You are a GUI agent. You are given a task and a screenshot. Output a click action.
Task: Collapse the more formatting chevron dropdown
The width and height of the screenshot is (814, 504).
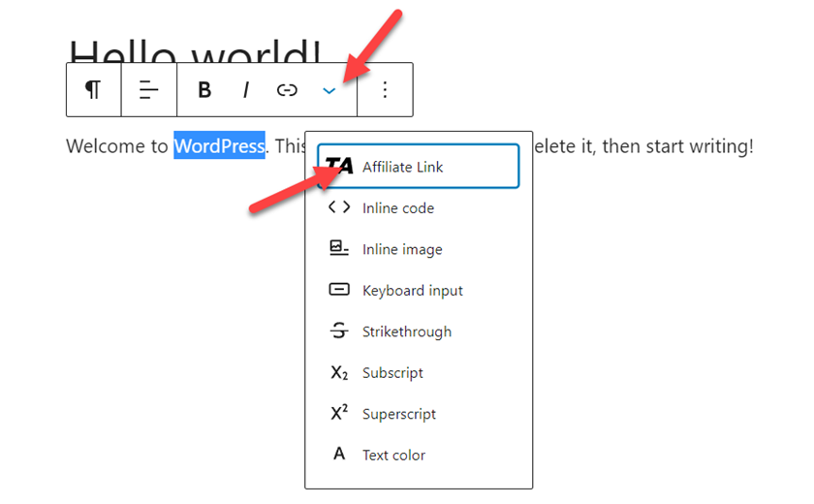pos(329,91)
